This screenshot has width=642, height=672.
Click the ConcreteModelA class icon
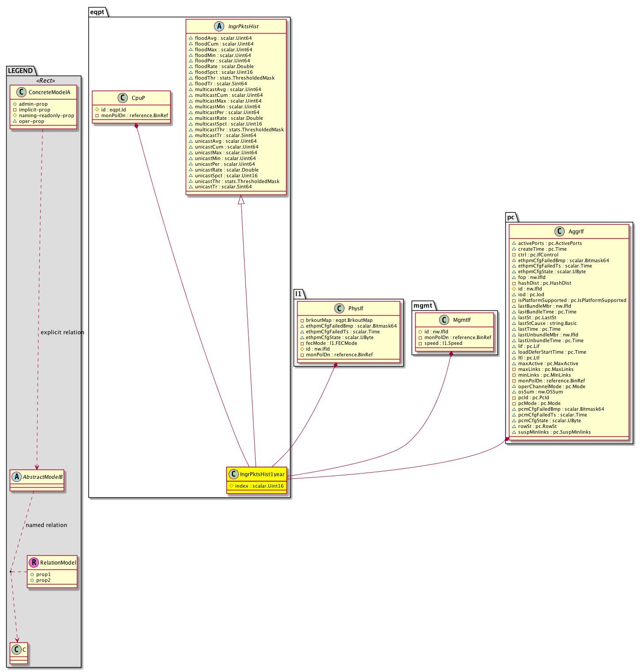click(x=21, y=92)
